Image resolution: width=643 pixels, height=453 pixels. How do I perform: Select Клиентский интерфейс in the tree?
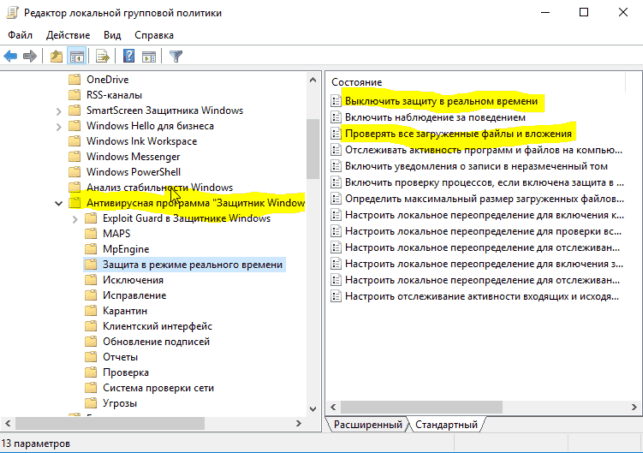click(157, 326)
